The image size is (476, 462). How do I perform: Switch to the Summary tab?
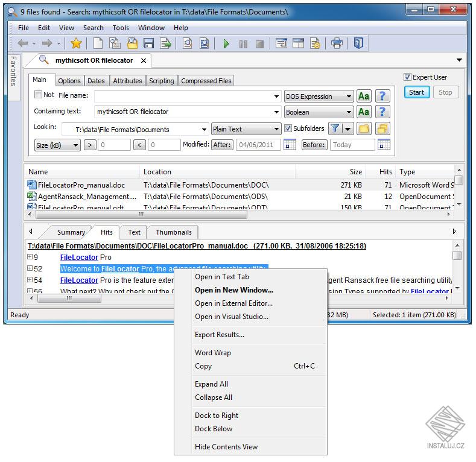tap(71, 232)
